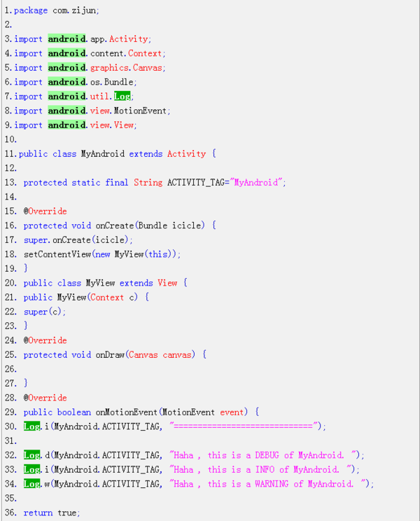Click 'DEBUG' in line 32 string

coord(267,455)
